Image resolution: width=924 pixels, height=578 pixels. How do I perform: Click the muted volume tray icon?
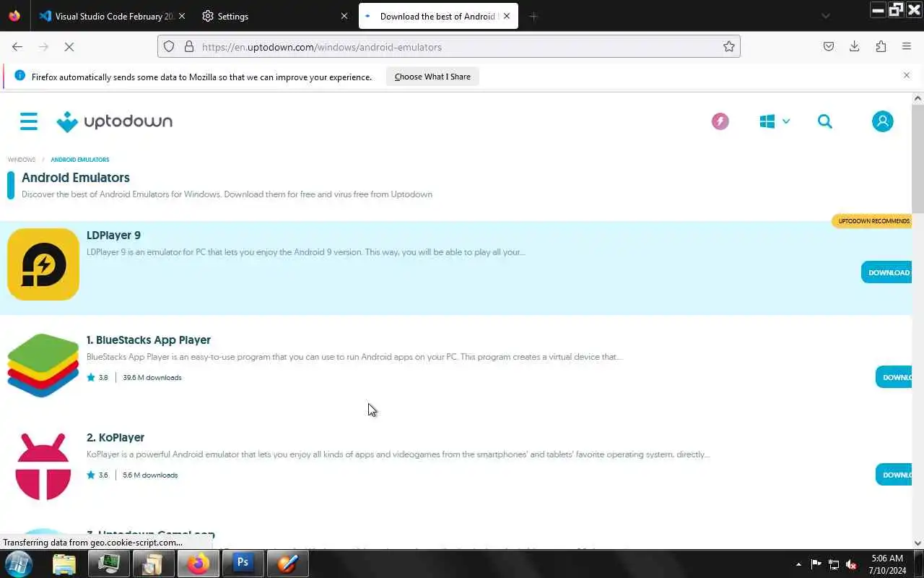click(x=851, y=564)
